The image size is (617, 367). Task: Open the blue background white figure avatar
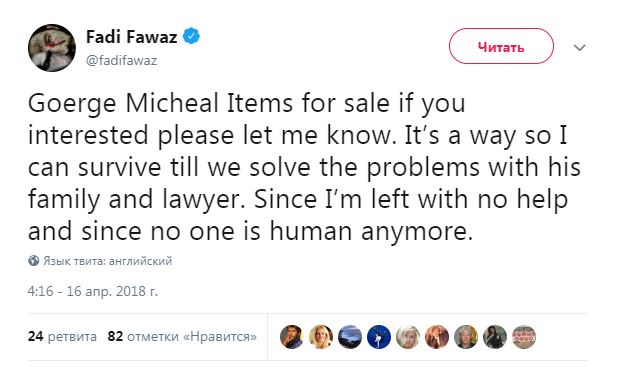[x=379, y=337]
